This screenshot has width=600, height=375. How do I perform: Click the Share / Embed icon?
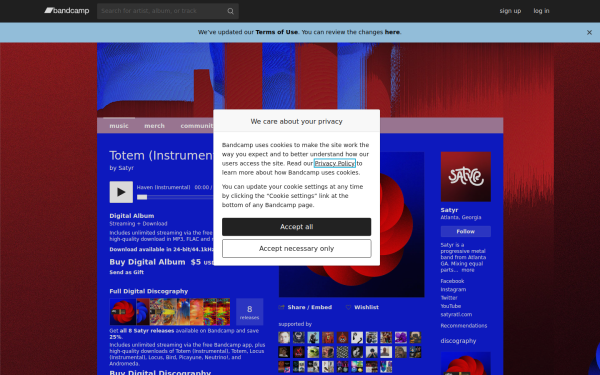tap(282, 307)
